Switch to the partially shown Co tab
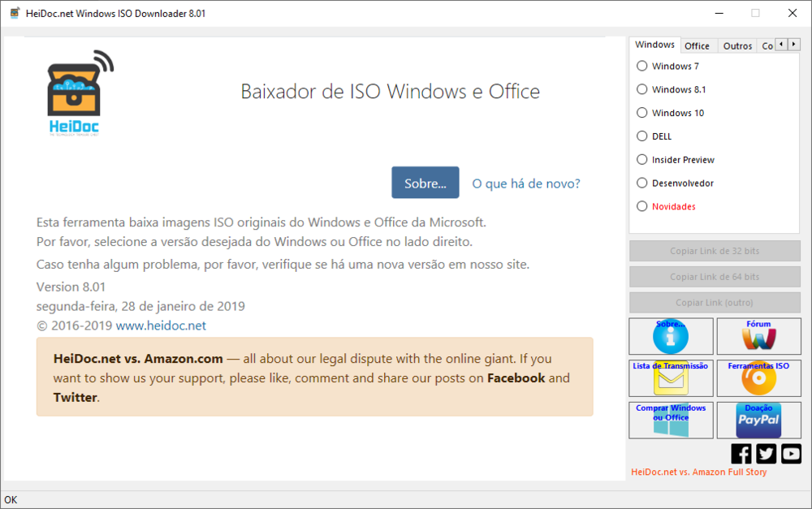812x509 pixels. point(767,46)
